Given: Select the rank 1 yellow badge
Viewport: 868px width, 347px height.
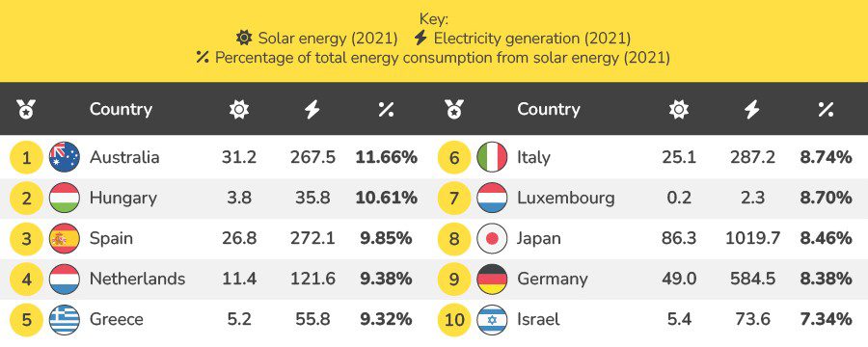Looking at the screenshot, I should click(x=26, y=157).
